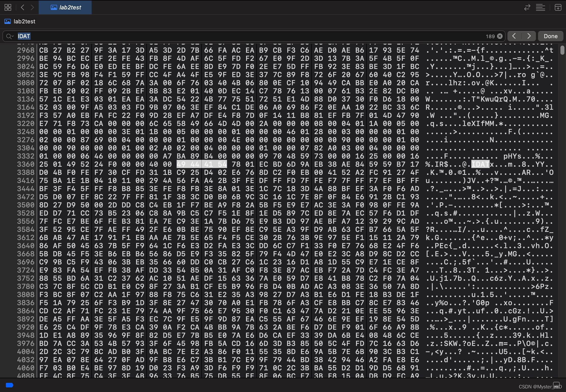Click the vertical scrollbar thumb

(562, 50)
